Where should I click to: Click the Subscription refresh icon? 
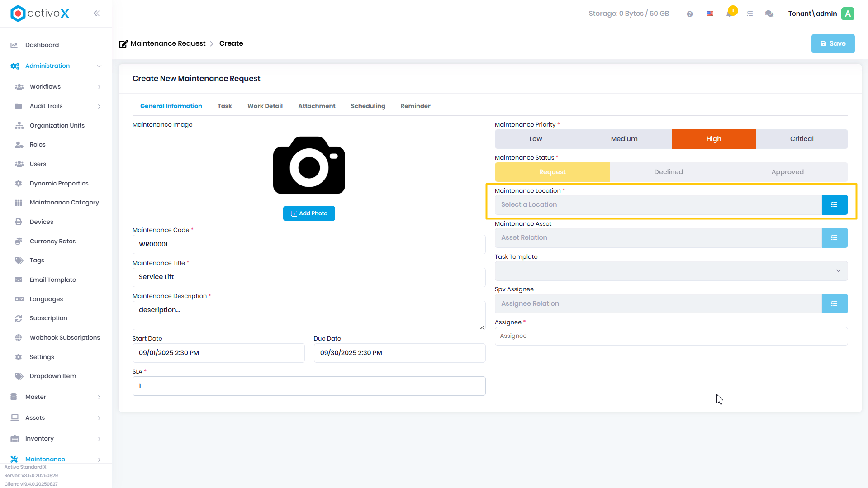19,318
